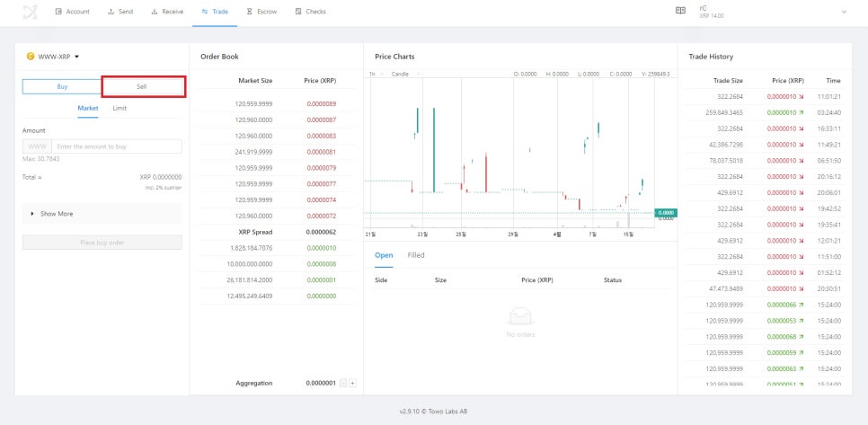Click bid size 26,181,814.2000
868x425 pixels.
(x=250, y=280)
